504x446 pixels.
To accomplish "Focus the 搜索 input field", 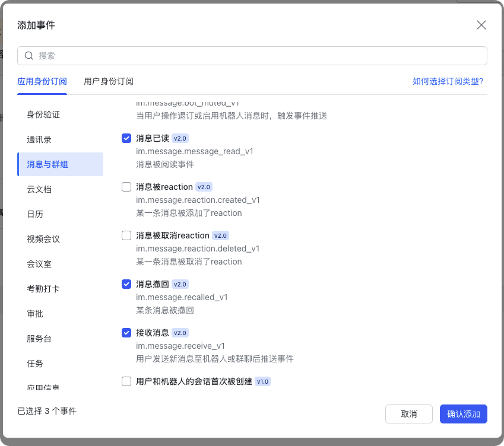I will click(255, 56).
